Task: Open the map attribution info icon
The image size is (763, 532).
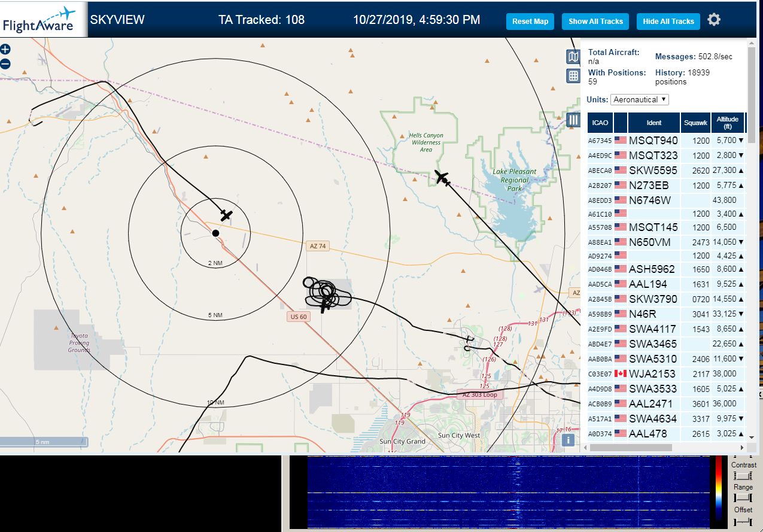Action: point(568,440)
